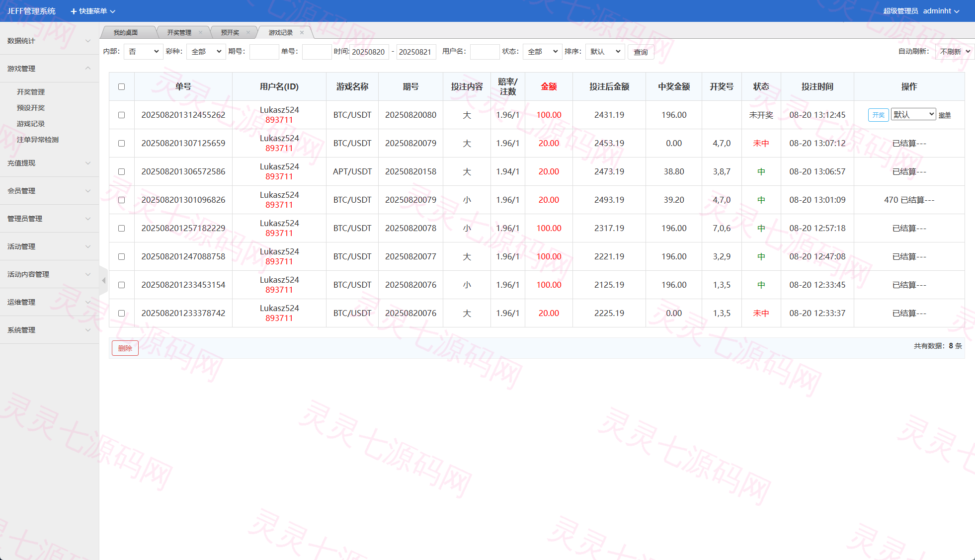The width and height of the screenshot is (975, 560).
Task: Click the 单号 filter input field
Action: coord(317,52)
